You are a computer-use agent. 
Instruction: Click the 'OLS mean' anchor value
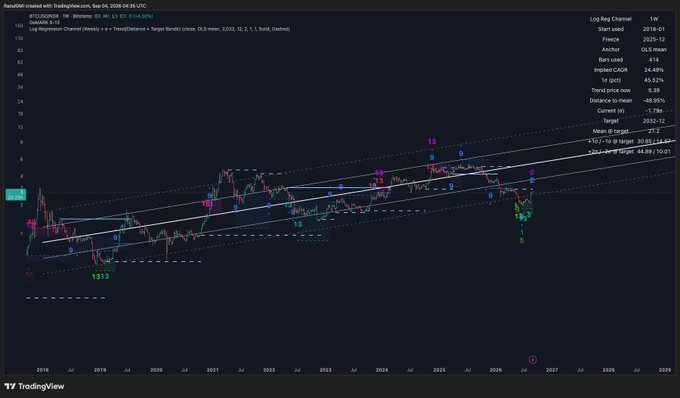[x=654, y=50]
